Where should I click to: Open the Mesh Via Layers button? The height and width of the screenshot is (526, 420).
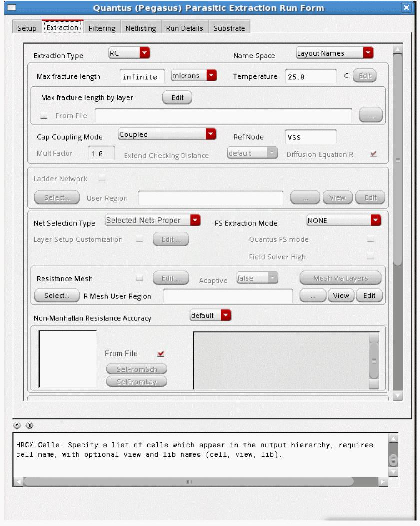coord(341,278)
